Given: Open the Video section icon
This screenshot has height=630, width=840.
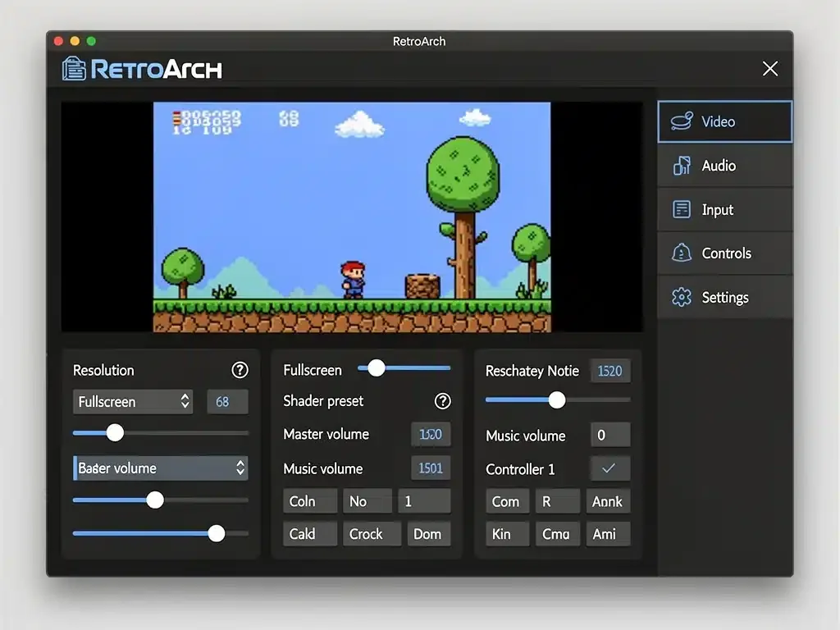Looking at the screenshot, I should (682, 121).
